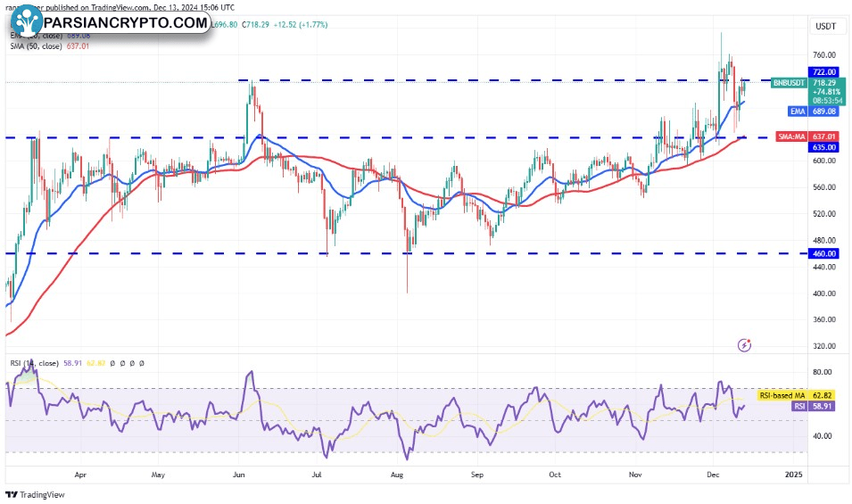Click the Apr label on time axis
The width and height of the screenshot is (852, 504).
(80, 475)
